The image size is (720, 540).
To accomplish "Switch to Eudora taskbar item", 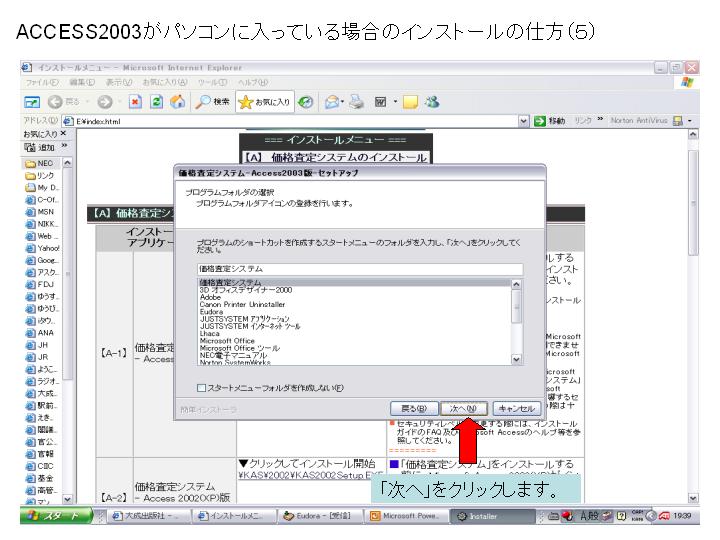I will (x=320, y=516).
